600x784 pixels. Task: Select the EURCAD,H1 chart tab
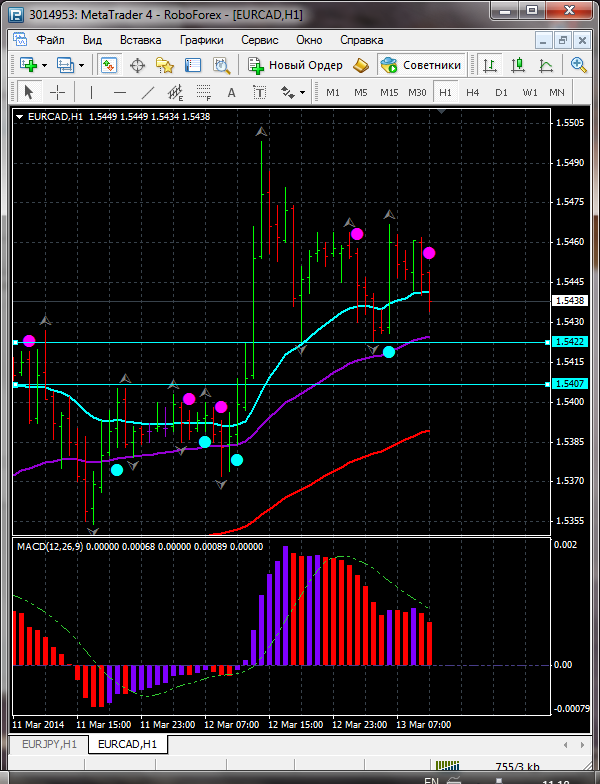tap(128, 744)
